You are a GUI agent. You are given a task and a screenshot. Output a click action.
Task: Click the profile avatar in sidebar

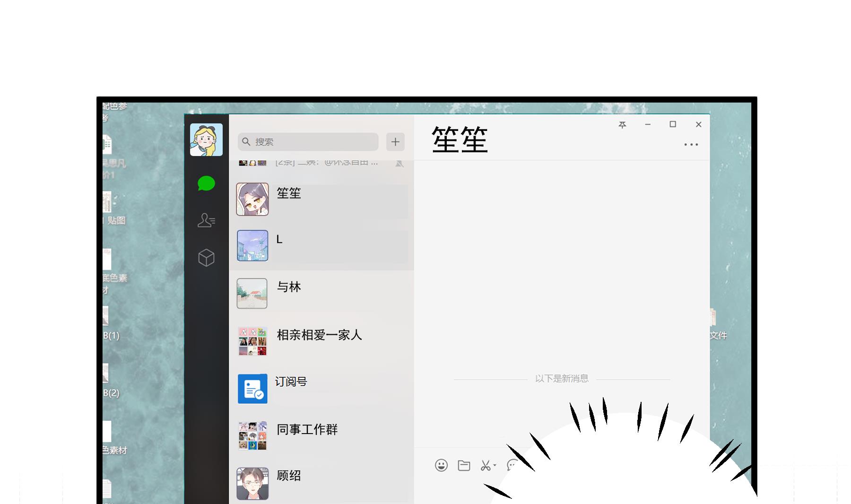[x=206, y=140]
